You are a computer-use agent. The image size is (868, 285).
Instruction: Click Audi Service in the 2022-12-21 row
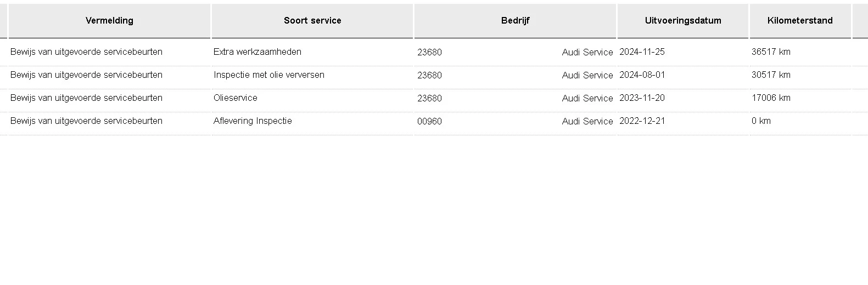click(587, 122)
